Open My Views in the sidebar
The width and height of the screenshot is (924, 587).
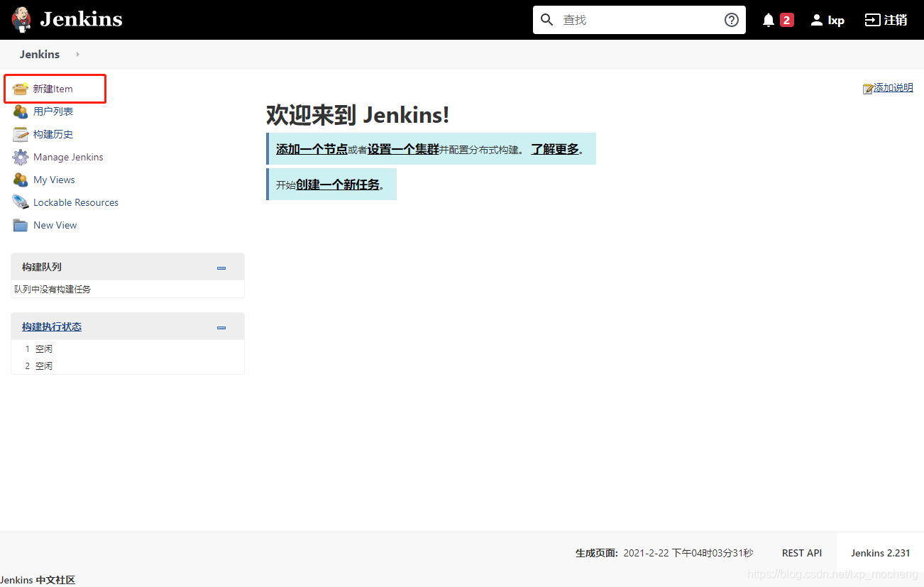pos(54,180)
